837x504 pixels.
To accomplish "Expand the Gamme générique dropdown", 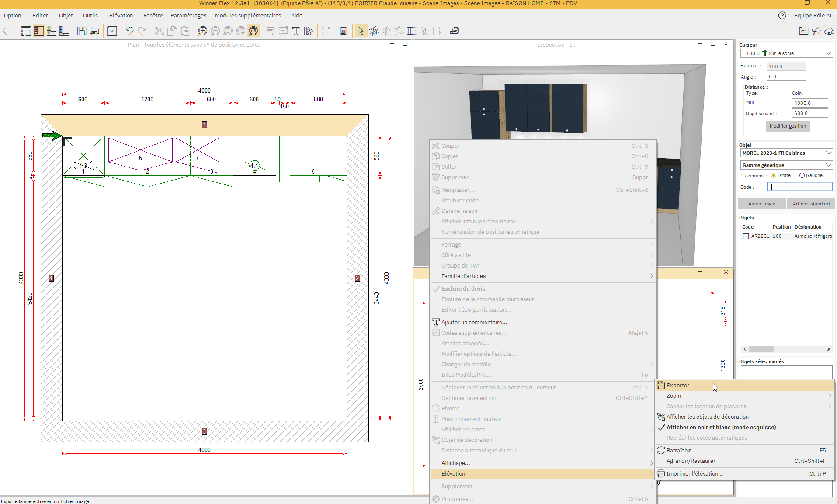I will [786, 165].
